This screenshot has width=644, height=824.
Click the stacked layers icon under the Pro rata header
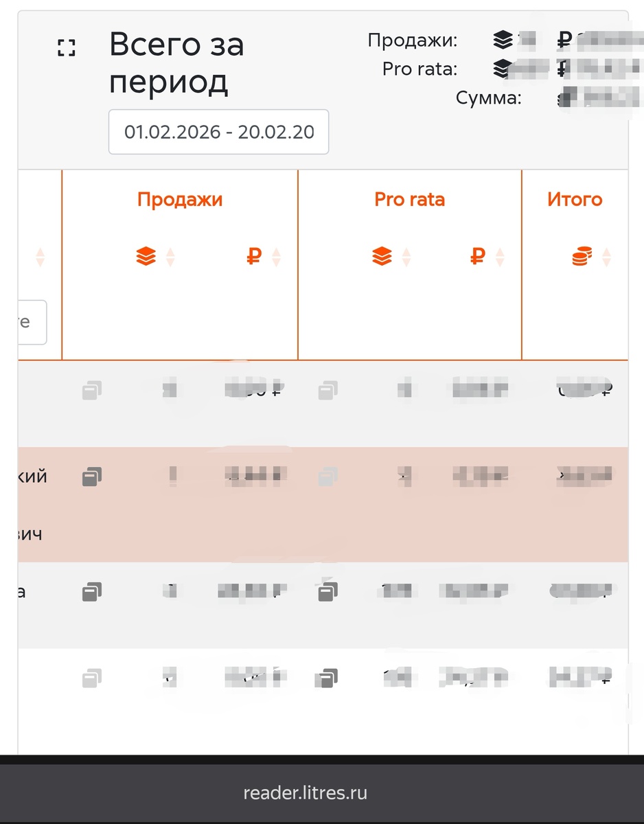pos(382,255)
